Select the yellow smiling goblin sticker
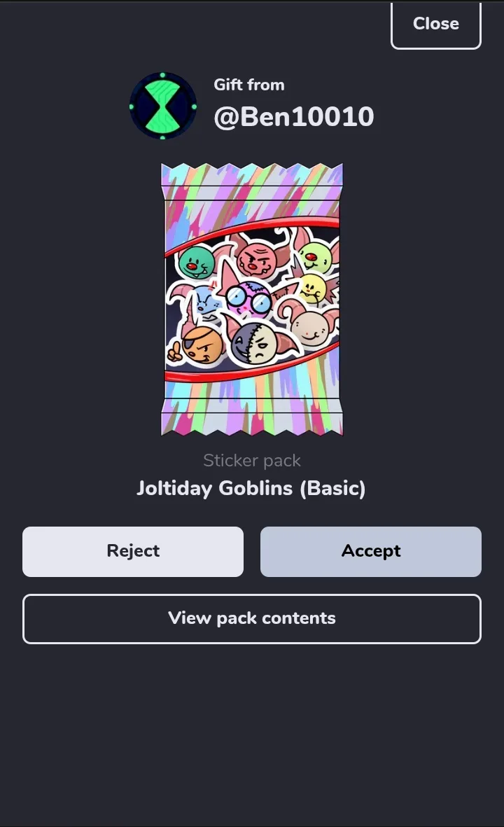The height and width of the screenshot is (827, 504). 312,289
